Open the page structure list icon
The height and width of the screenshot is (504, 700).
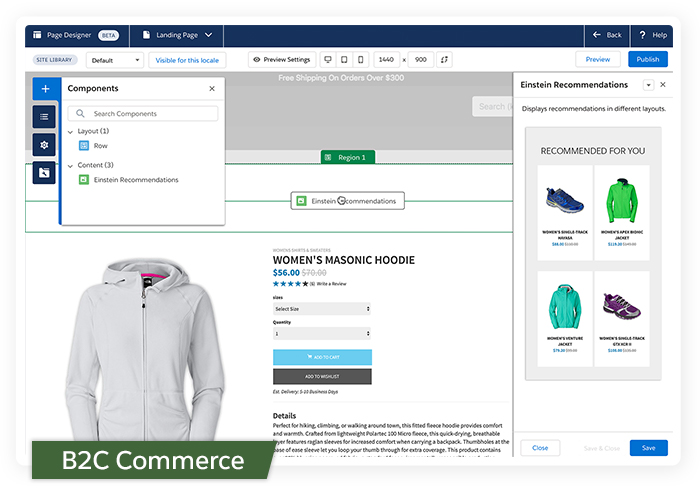click(45, 117)
